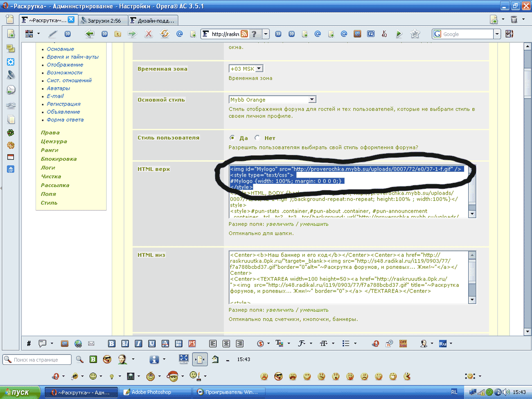532x399 pixels.
Task: Expand the list bullets dropdown in toolbar
Action: coord(355,344)
